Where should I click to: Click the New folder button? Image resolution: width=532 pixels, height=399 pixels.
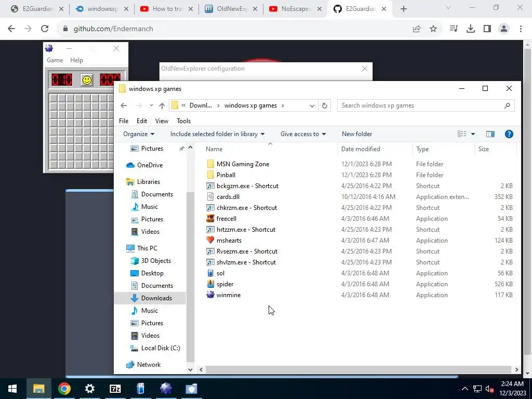click(356, 134)
